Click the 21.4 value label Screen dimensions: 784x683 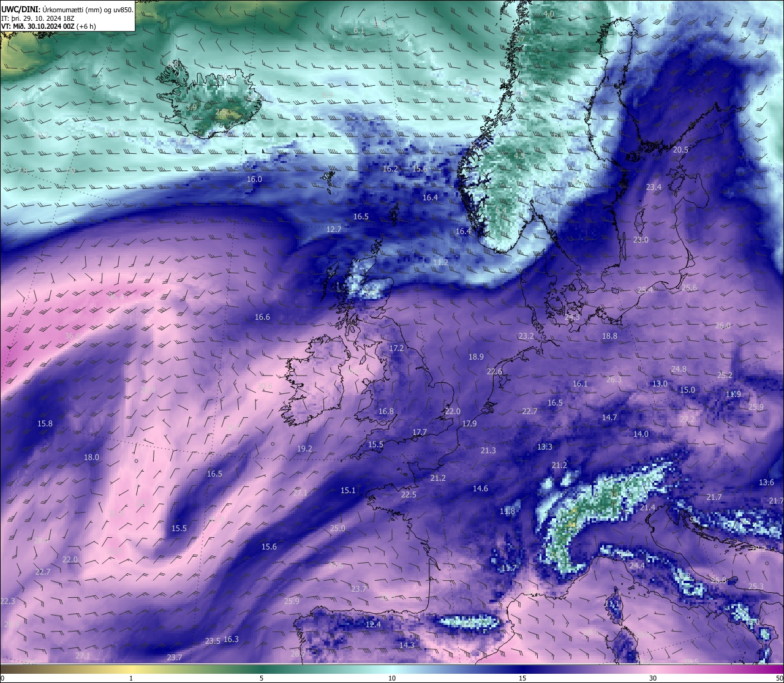point(647,507)
